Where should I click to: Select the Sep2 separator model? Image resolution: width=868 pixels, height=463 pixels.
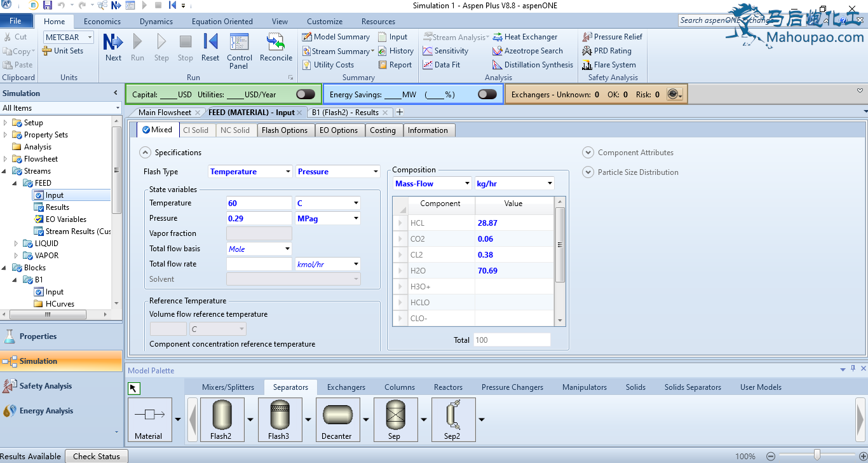tap(452, 419)
